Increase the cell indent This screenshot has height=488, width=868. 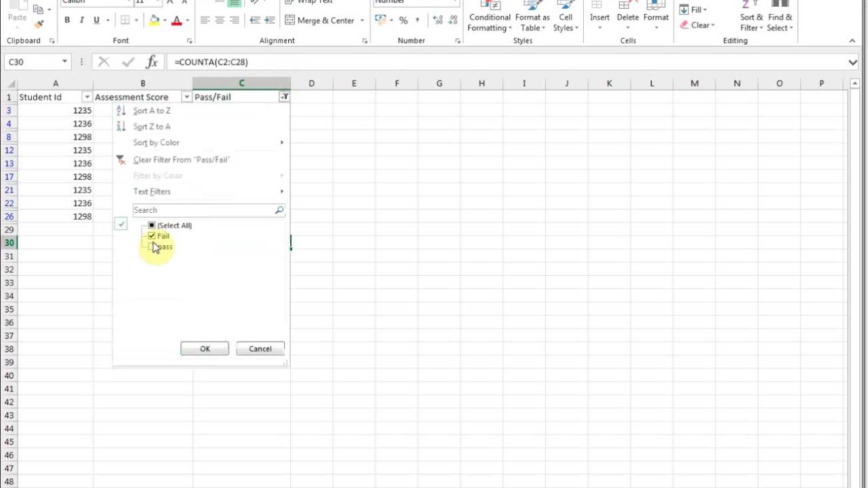270,20
